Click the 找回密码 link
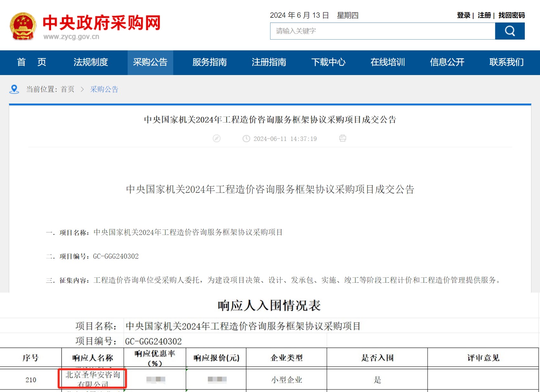 511,15
